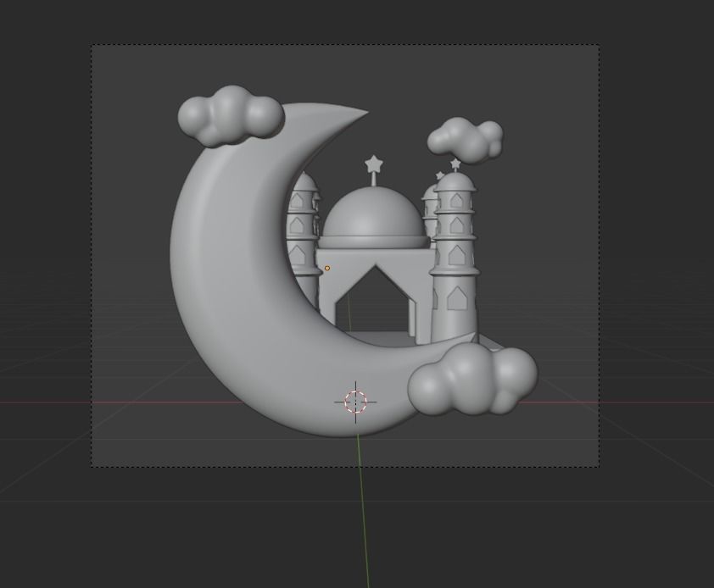Click the 3D cursor crosshair on the moon
This screenshot has width=714, height=588.
(355, 402)
